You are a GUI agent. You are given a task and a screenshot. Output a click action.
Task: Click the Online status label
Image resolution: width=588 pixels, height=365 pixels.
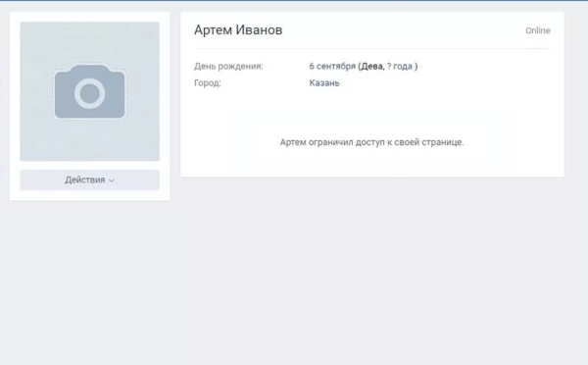538,30
